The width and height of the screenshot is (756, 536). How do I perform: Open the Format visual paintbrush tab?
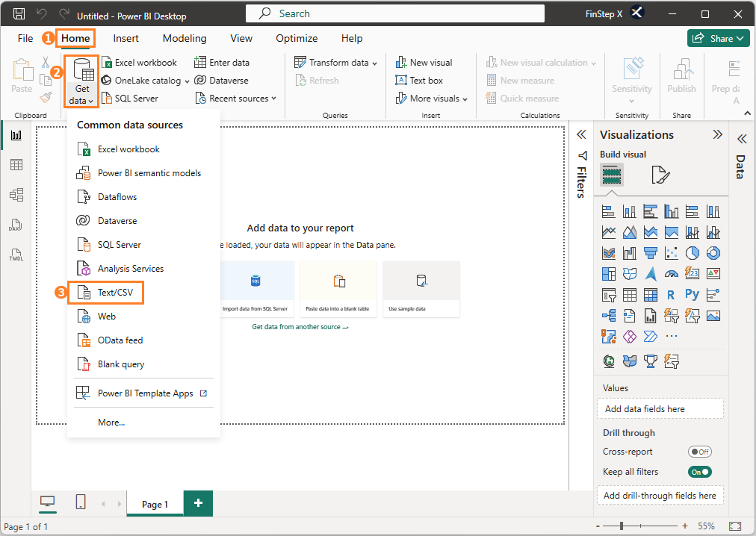click(x=660, y=175)
